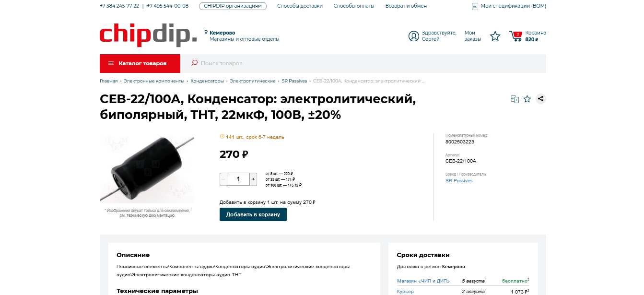Decrease quantity with minus button
Image resolution: width=644 pixels, height=295 pixels.
pos(223,179)
